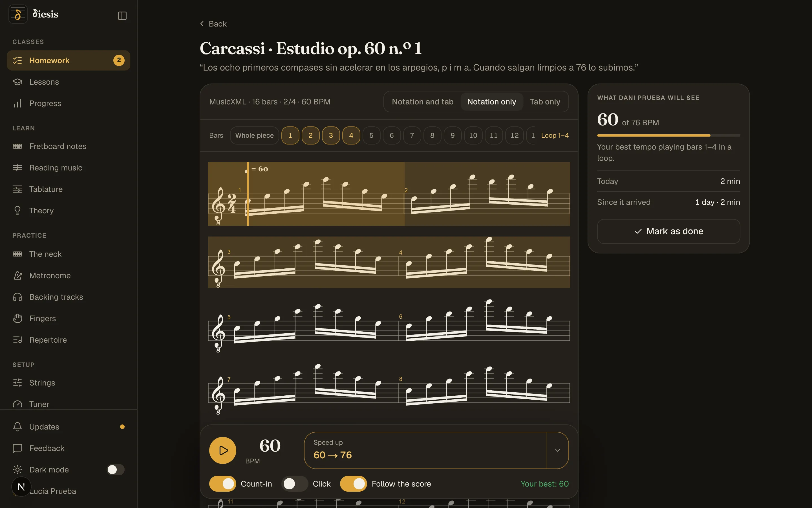The height and width of the screenshot is (508, 812).
Task: Click Speed up 60 to 76 preset
Action: [425, 450]
